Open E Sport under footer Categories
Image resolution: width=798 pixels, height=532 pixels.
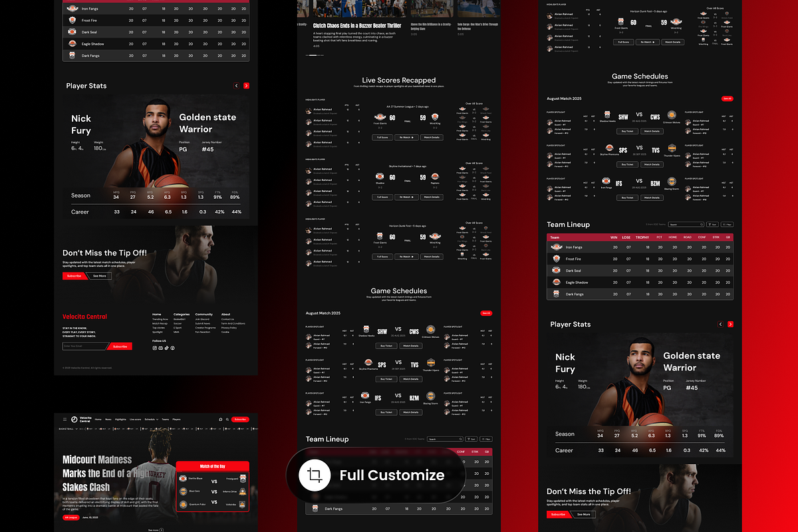[178, 328]
